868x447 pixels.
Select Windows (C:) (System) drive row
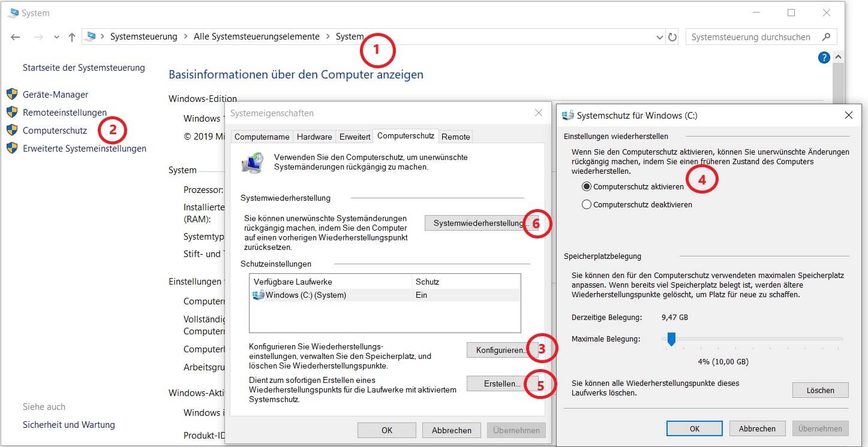(x=385, y=295)
